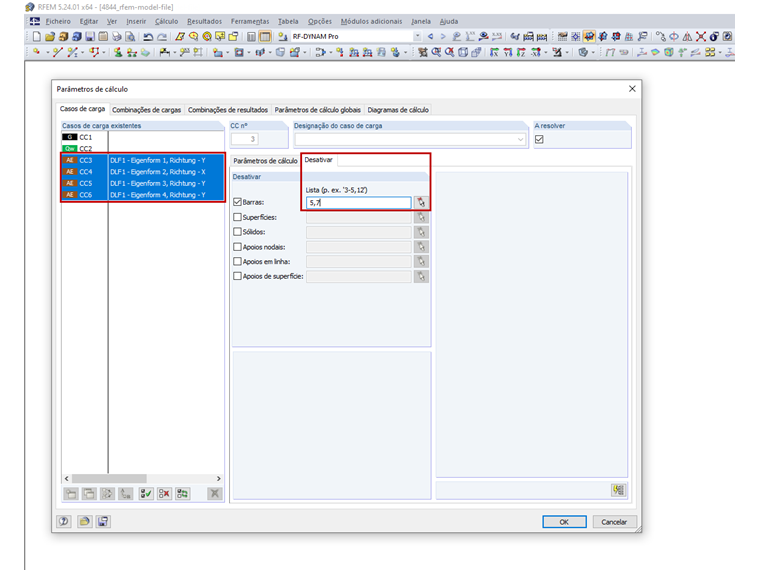
Task: Open the Resultados menu
Action: [204, 21]
